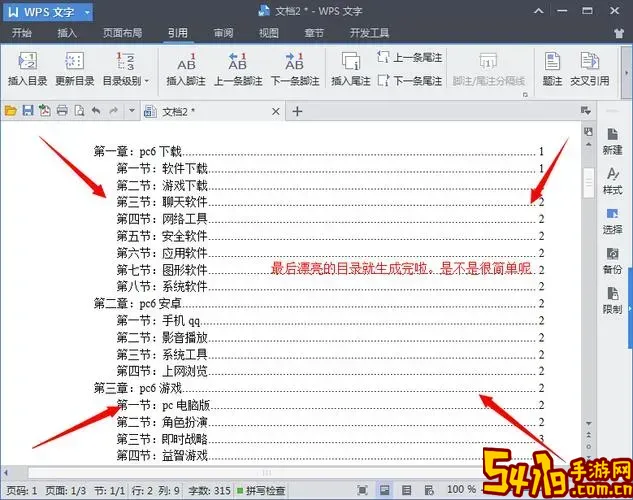The width and height of the screenshot is (633, 500).
Task: Open the 章节 tab
Action: 314,33
